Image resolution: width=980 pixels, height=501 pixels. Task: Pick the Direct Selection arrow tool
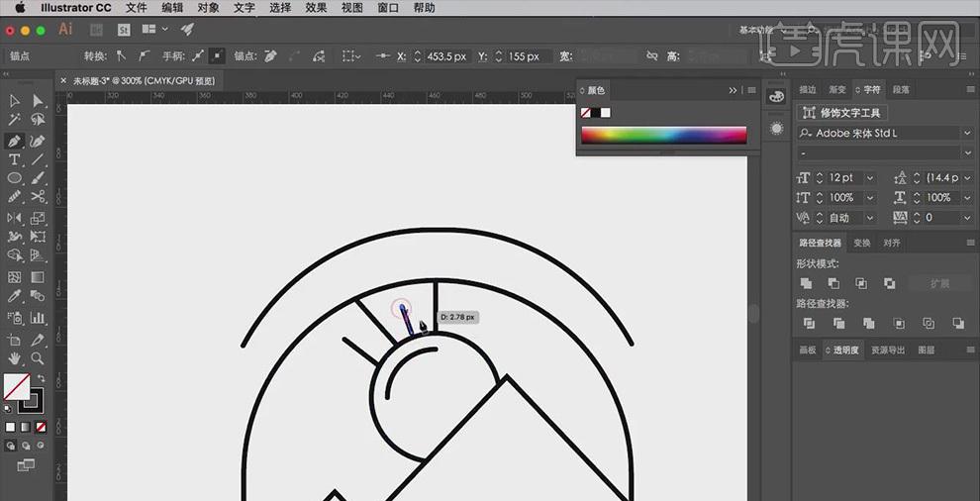(x=38, y=101)
